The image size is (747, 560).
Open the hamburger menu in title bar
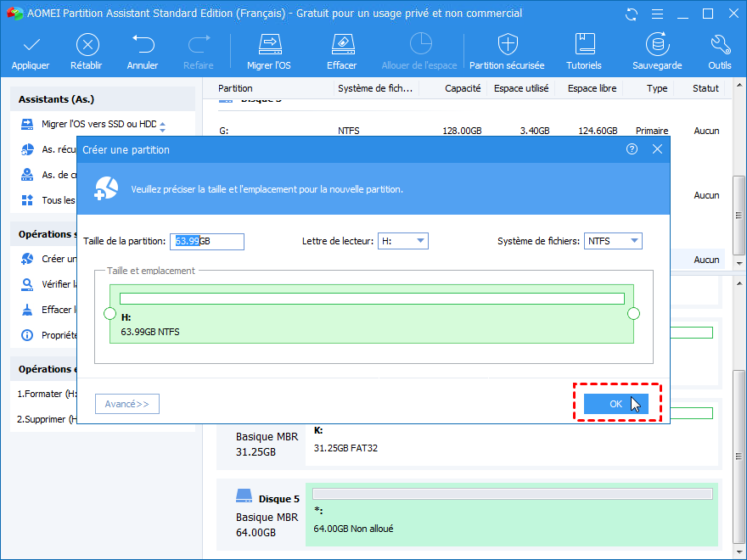[657, 14]
